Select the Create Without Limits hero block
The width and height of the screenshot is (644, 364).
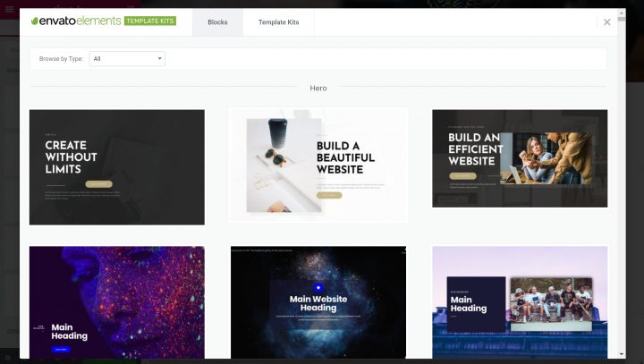pyautogui.click(x=116, y=167)
